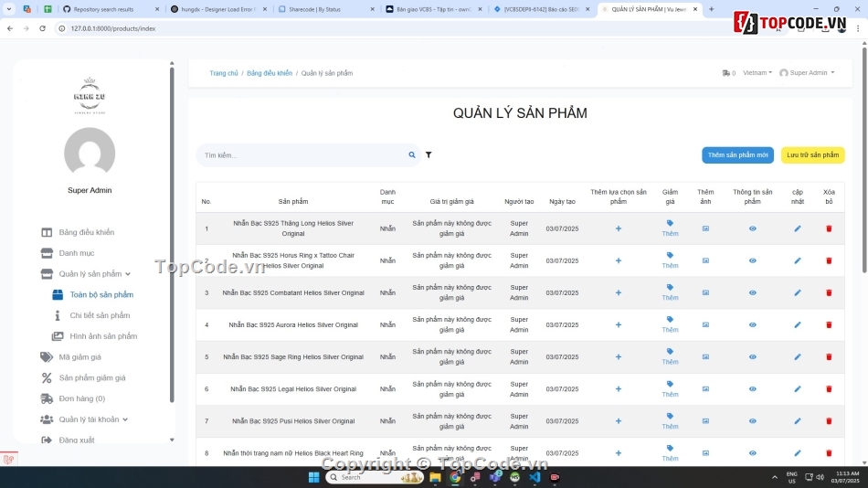View product info eye icon in row 6

click(753, 388)
